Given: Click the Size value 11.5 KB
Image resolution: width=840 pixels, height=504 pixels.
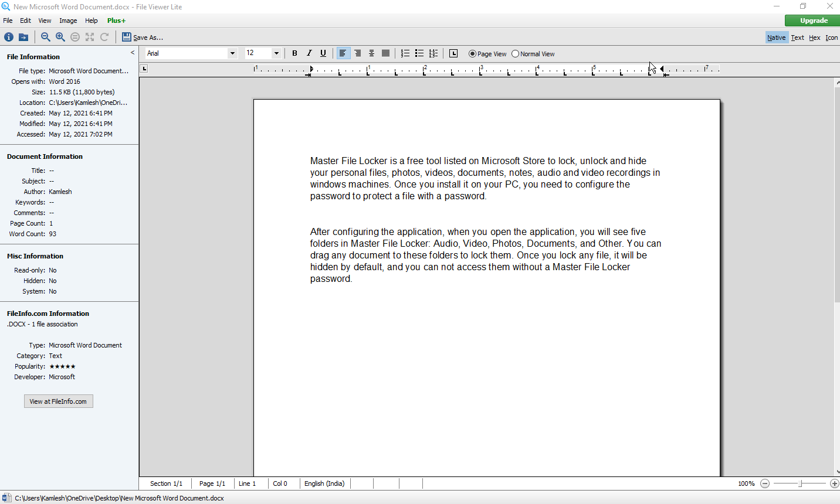Looking at the screenshot, I should [82, 92].
